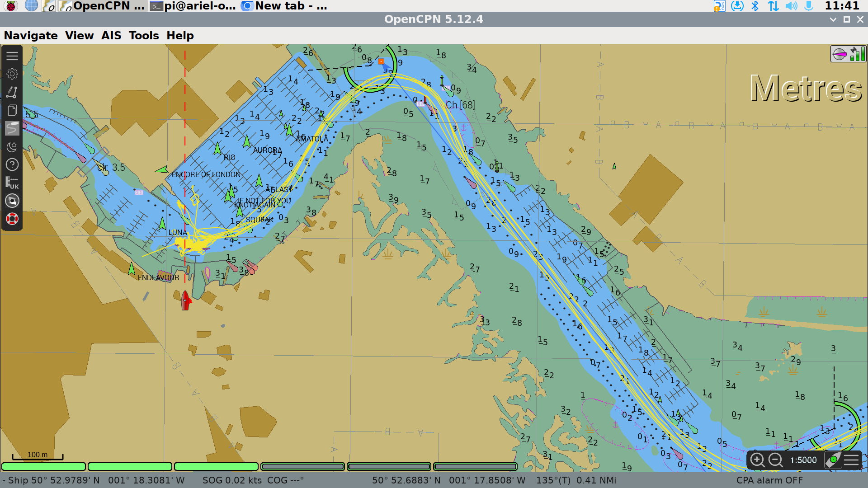
Task: Click the Tools menu
Action: 144,36
